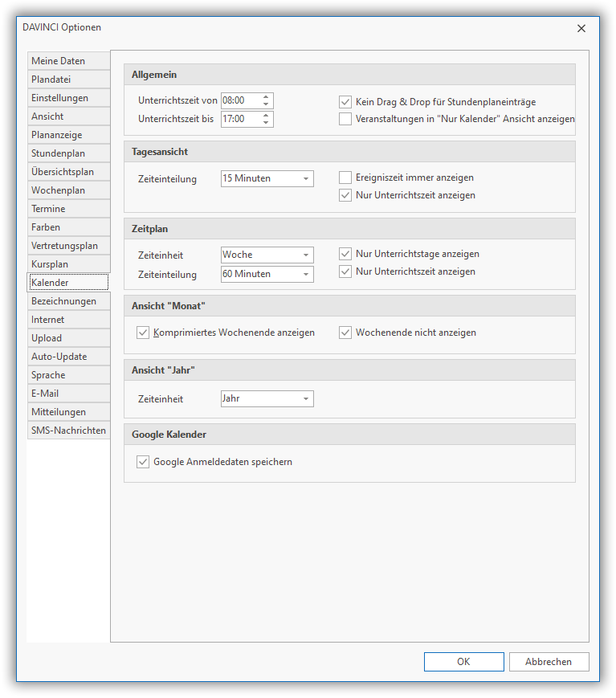This screenshot has width=616, height=698.
Task: Disable Google Anmeldedaten speichern
Action: point(144,462)
